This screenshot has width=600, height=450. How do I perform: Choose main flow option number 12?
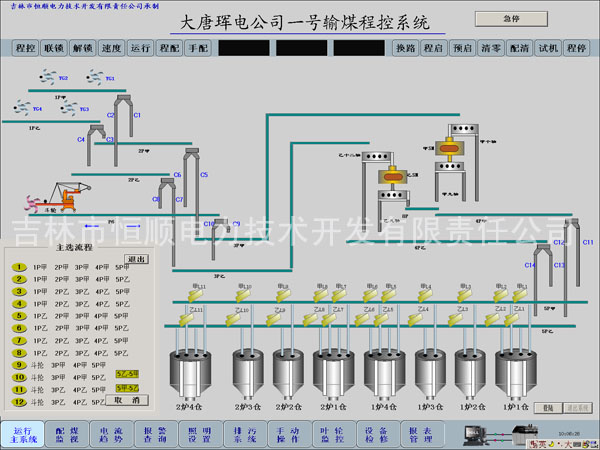click(19, 402)
